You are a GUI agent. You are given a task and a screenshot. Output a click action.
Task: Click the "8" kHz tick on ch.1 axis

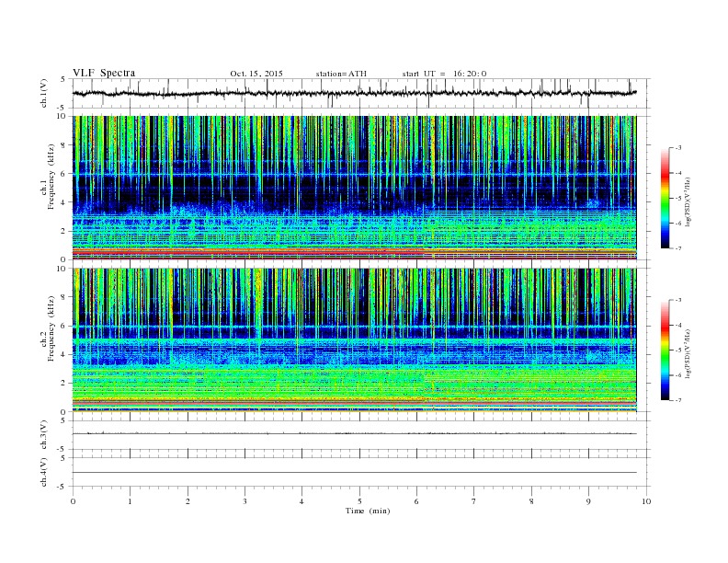coord(64,145)
